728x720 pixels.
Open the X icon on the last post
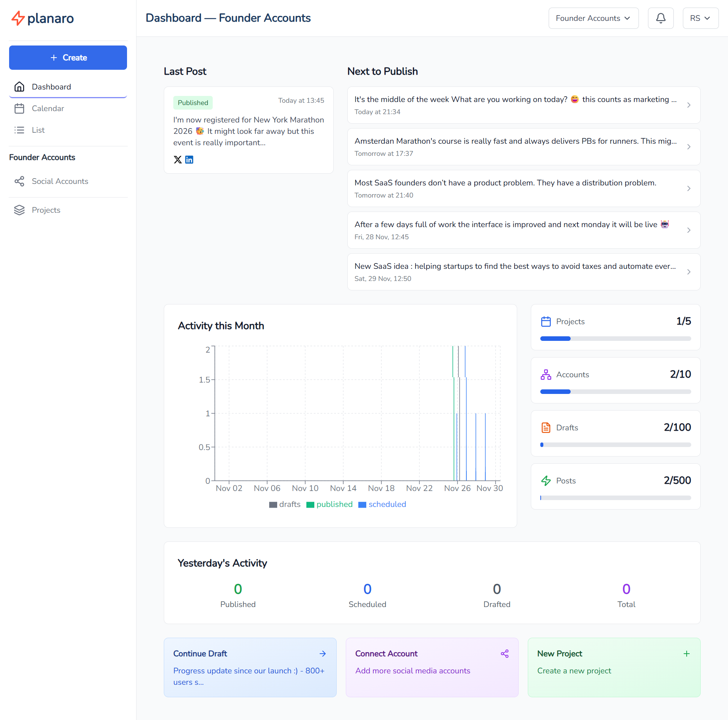pyautogui.click(x=177, y=159)
